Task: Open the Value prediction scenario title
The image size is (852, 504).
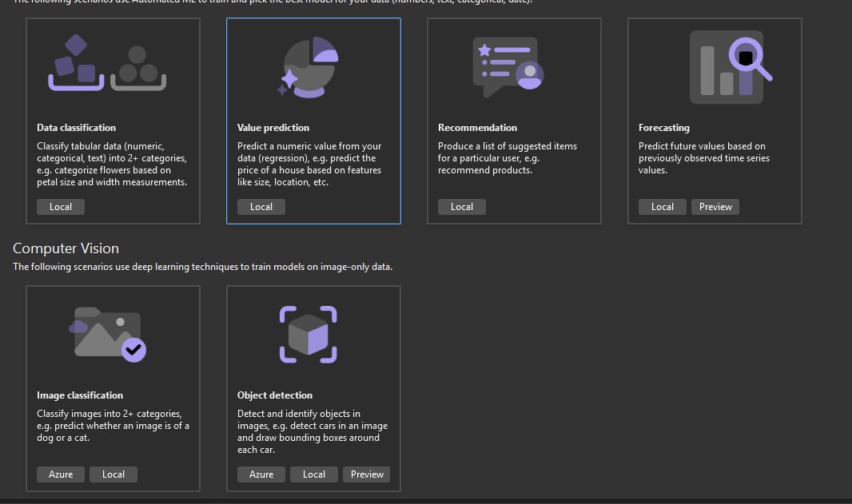Action: pos(273,128)
